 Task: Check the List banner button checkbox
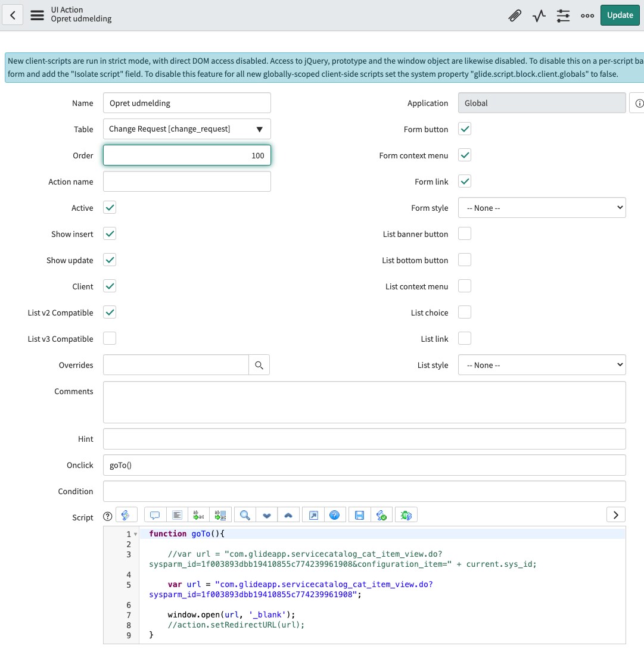465,234
